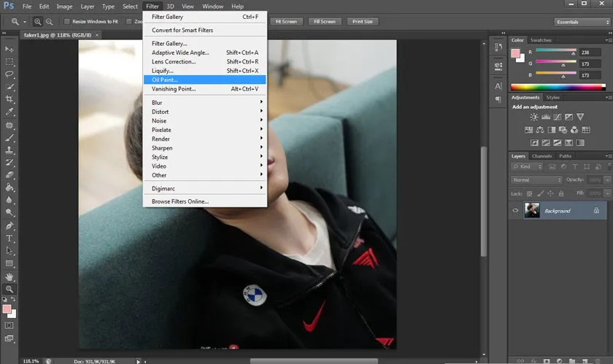Hide the Background layer with eye icon
This screenshot has width=613, height=364.
point(515,210)
